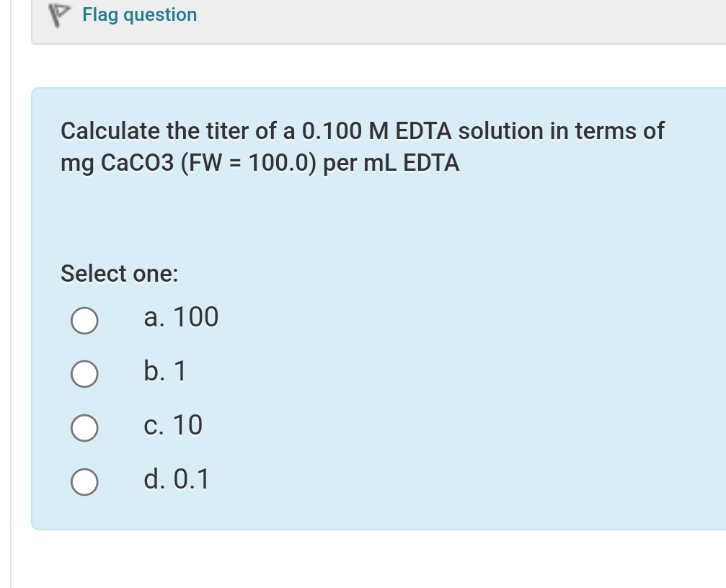Select the radio button for answer c
The height and width of the screenshot is (588, 726).
[x=84, y=427]
